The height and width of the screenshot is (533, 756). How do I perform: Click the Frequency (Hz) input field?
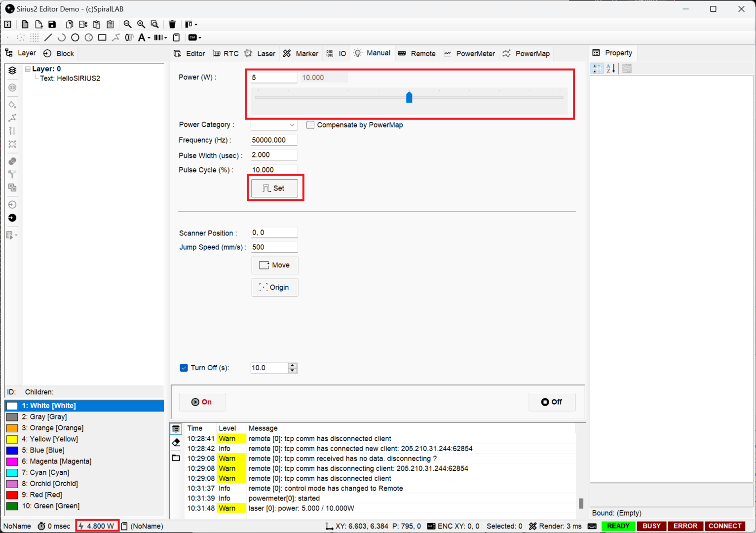tap(273, 140)
